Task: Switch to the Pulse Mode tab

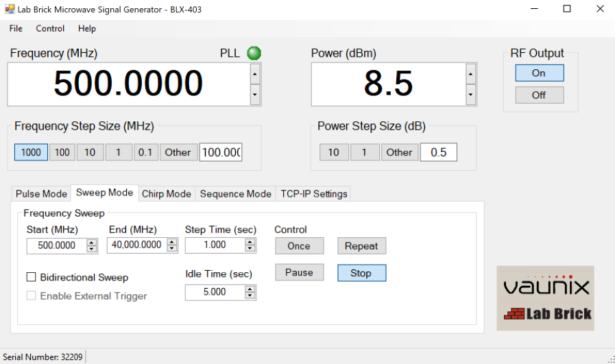Action: pos(41,194)
